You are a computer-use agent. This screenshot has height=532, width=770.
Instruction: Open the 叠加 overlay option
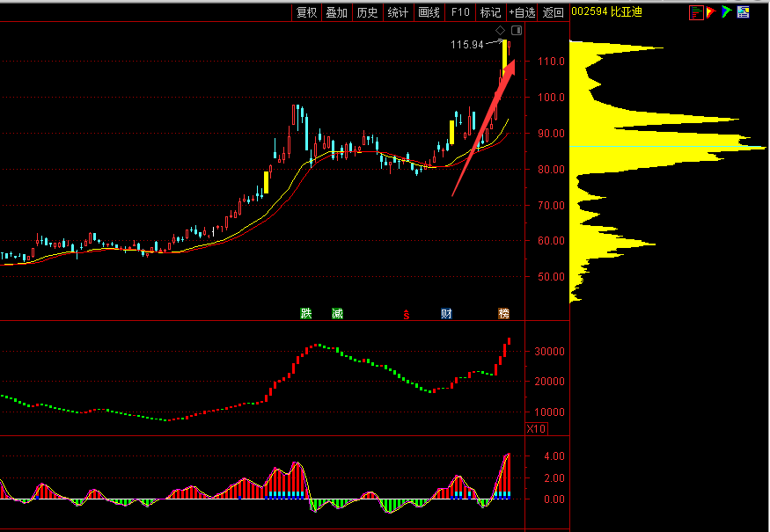click(337, 12)
